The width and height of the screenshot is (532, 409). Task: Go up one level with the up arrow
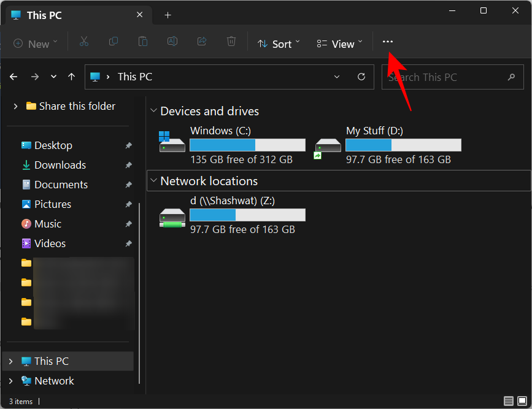71,77
